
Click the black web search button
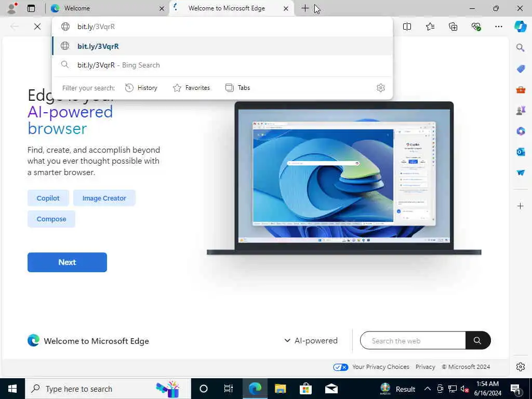click(x=478, y=341)
